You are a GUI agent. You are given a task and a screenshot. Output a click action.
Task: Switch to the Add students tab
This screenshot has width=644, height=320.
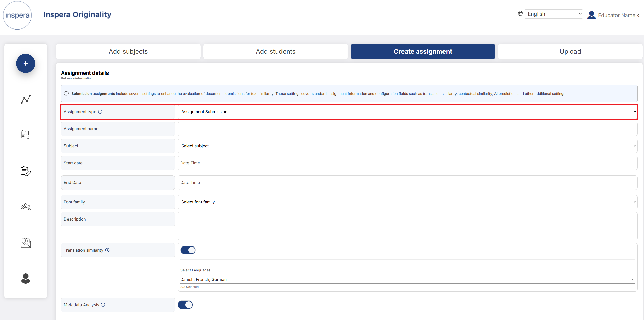276,51
